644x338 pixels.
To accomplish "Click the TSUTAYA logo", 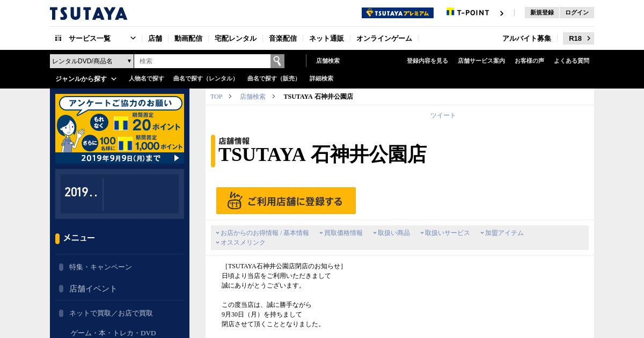I will pyautogui.click(x=89, y=13).
